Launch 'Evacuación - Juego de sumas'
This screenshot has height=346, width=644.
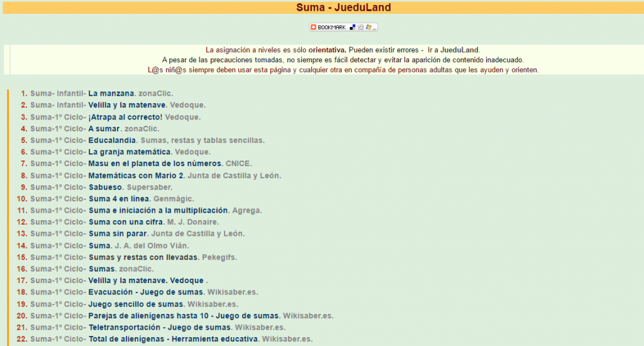[x=145, y=292]
